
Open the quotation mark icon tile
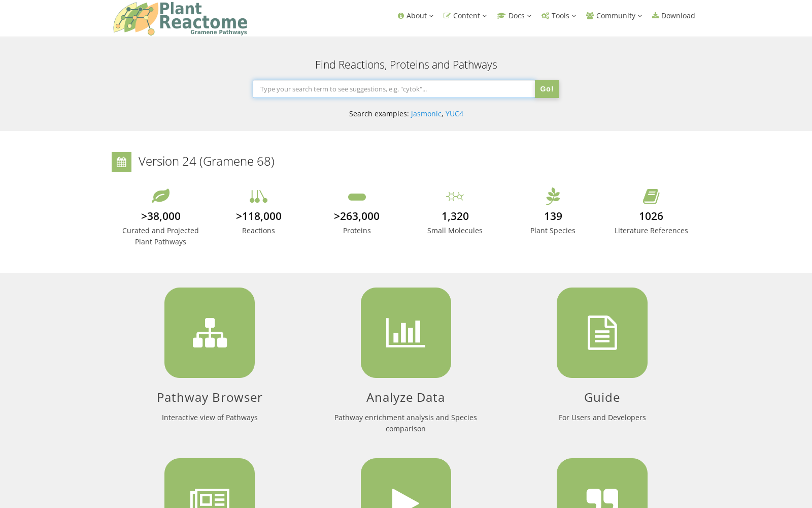point(602,483)
